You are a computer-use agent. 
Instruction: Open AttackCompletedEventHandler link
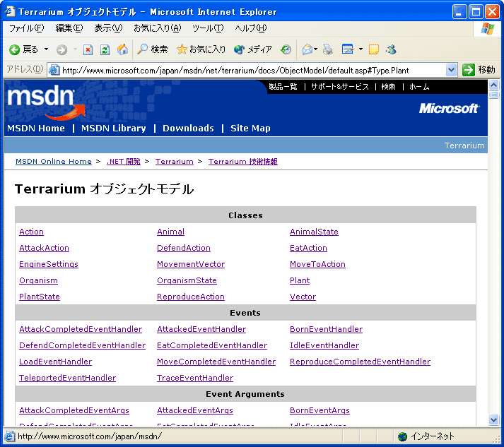(x=81, y=329)
